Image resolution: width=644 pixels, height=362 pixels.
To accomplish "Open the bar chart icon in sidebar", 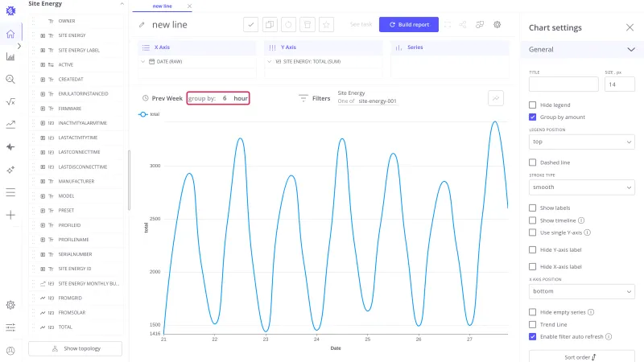I will tap(10, 56).
